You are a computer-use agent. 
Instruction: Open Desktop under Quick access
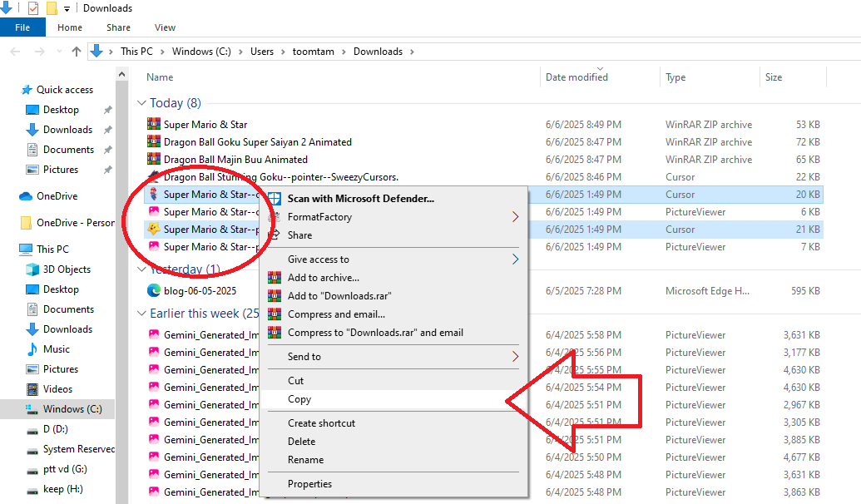[61, 110]
